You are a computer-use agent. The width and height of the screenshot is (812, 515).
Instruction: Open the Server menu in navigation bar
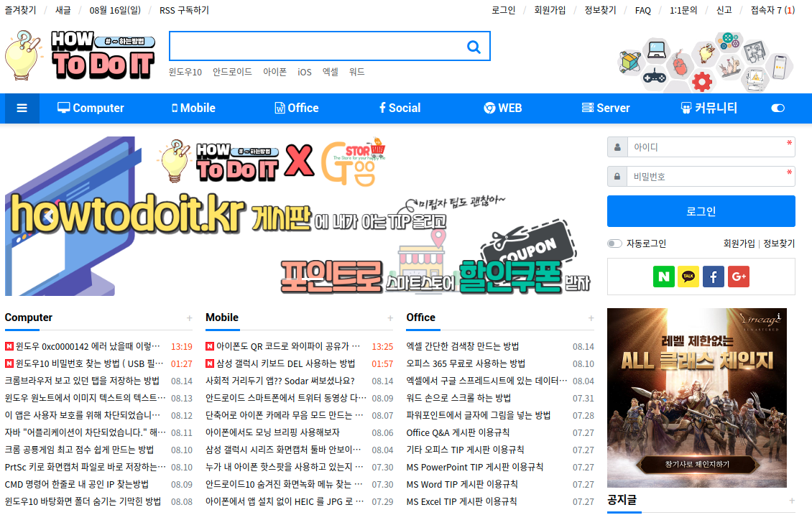click(x=605, y=108)
